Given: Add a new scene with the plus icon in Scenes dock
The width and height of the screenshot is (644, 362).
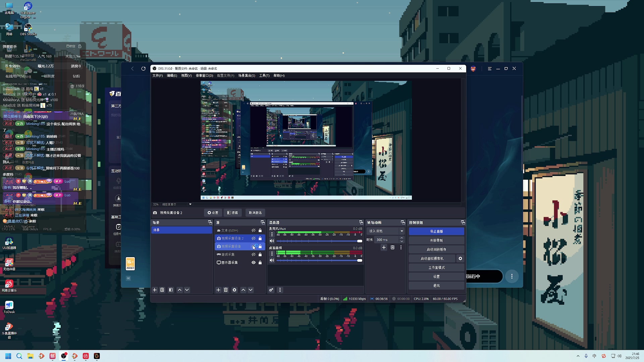Looking at the screenshot, I should click(x=155, y=290).
